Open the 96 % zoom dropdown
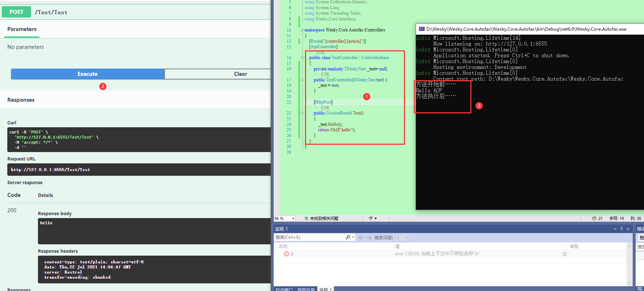The image size is (644, 291). click(293, 218)
